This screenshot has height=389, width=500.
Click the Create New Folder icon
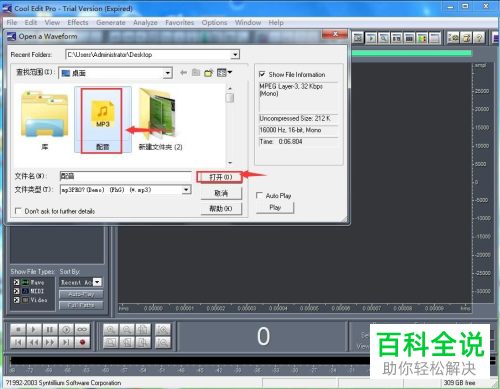(x=209, y=72)
